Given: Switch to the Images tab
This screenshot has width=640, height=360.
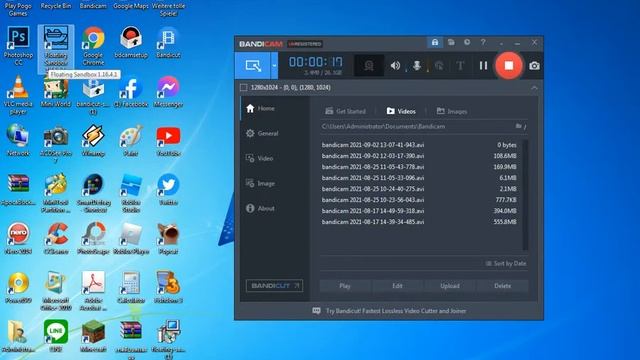Looking at the screenshot, I should pos(452,111).
